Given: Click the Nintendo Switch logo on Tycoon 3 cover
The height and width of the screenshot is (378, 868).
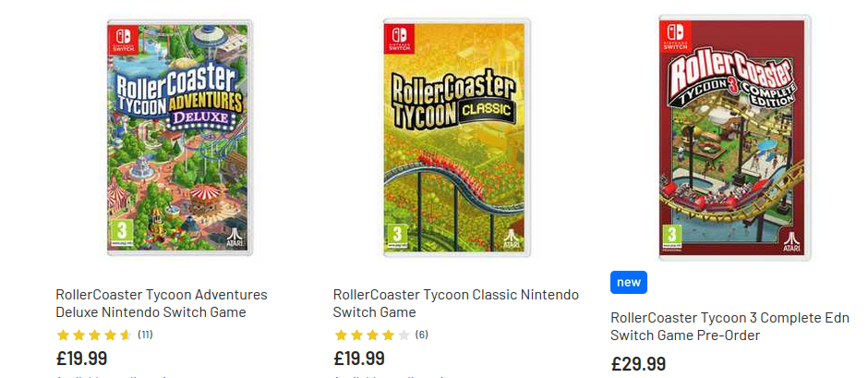Looking at the screenshot, I should pos(675,35).
